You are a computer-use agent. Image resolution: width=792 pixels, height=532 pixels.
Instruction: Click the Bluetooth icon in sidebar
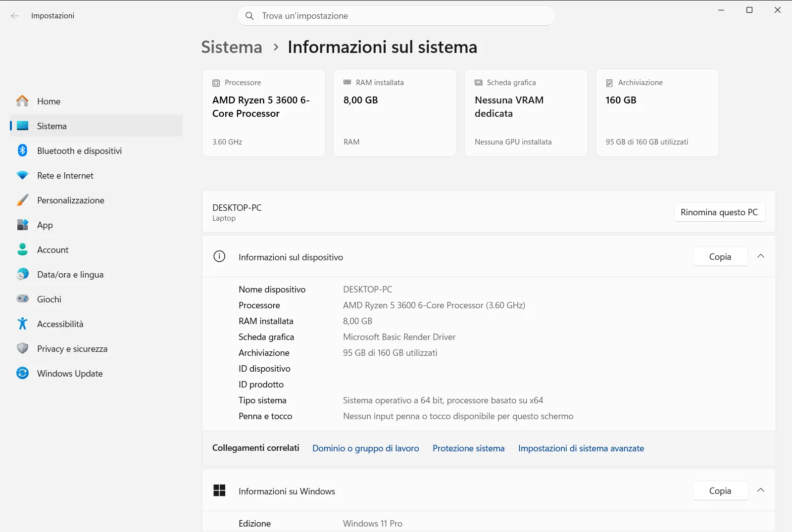point(22,150)
